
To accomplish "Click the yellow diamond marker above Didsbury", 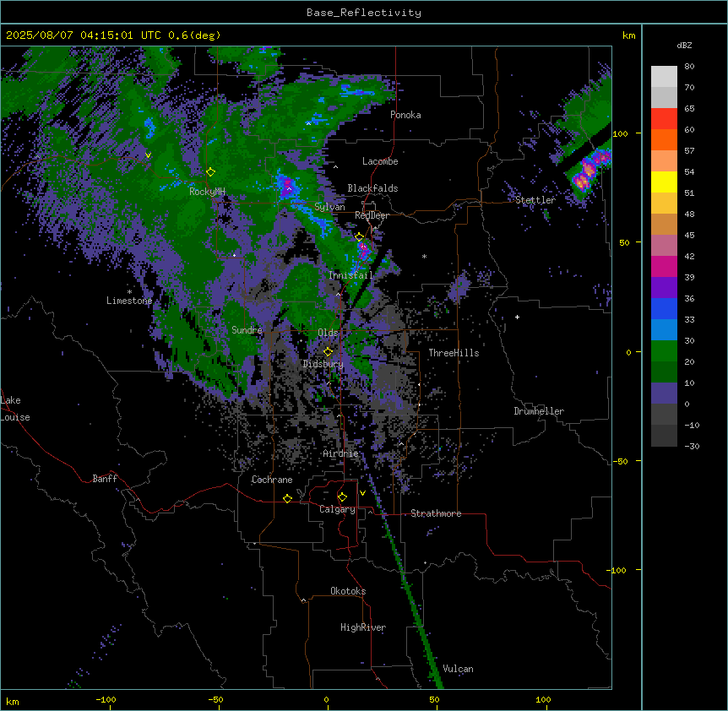I will (x=328, y=352).
